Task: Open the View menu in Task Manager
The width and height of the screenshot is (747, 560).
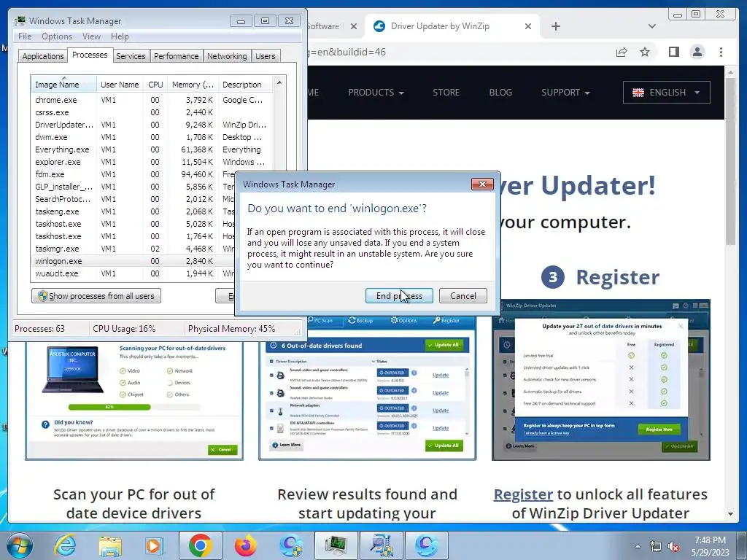Action: pyautogui.click(x=91, y=36)
